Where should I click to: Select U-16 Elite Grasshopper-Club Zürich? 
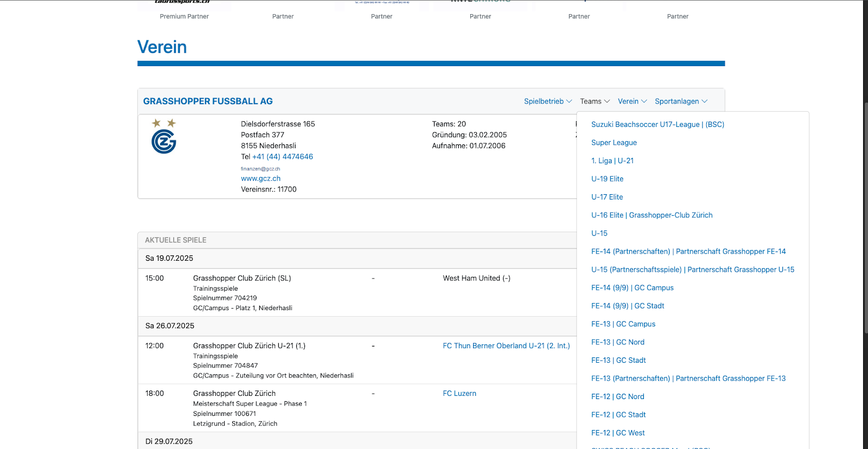652,215
